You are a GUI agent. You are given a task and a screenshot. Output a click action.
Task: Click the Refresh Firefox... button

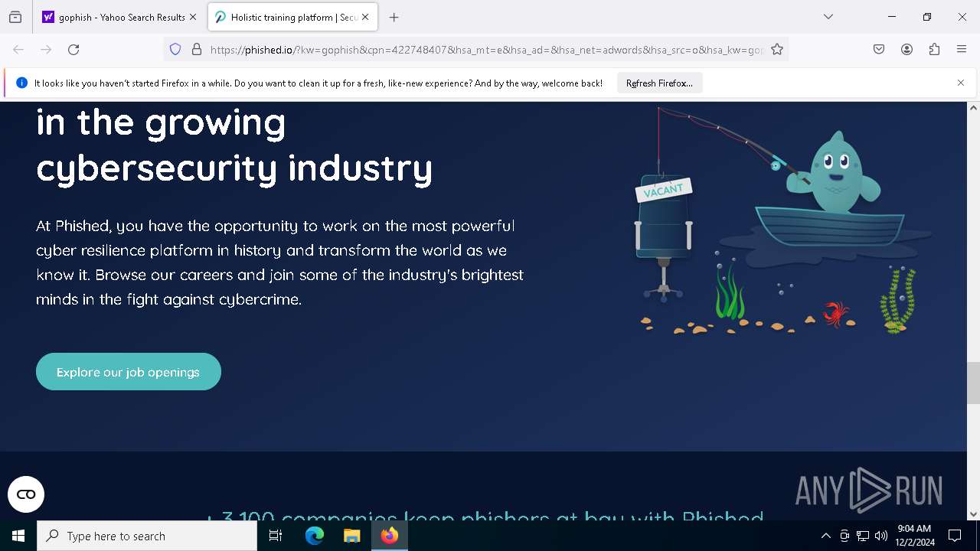click(x=659, y=83)
